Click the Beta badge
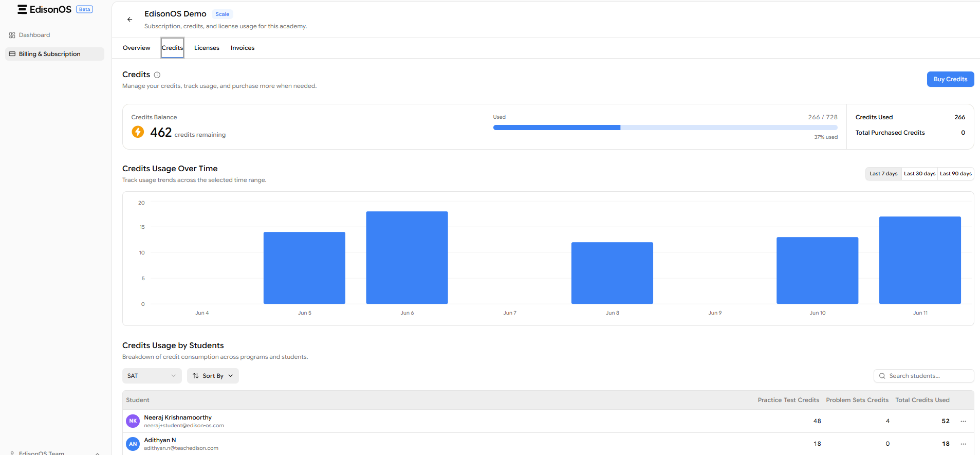The width and height of the screenshot is (980, 455). tap(85, 9)
